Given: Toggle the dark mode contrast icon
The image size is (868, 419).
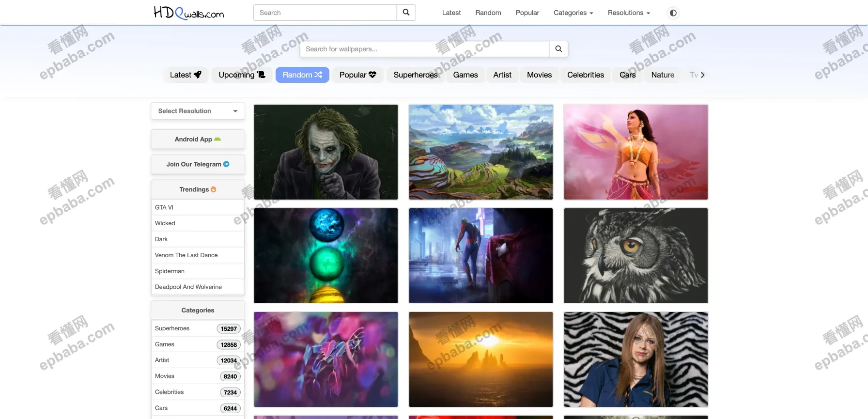Looking at the screenshot, I should 673,13.
